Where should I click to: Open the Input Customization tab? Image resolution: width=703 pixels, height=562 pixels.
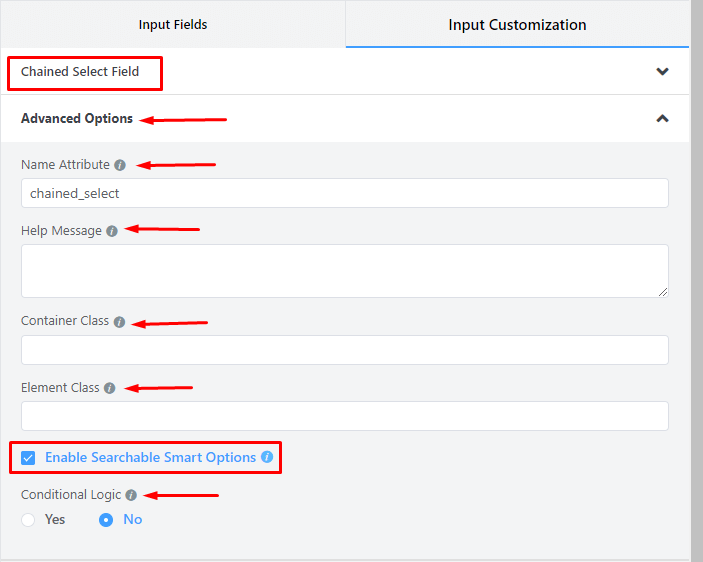[517, 24]
